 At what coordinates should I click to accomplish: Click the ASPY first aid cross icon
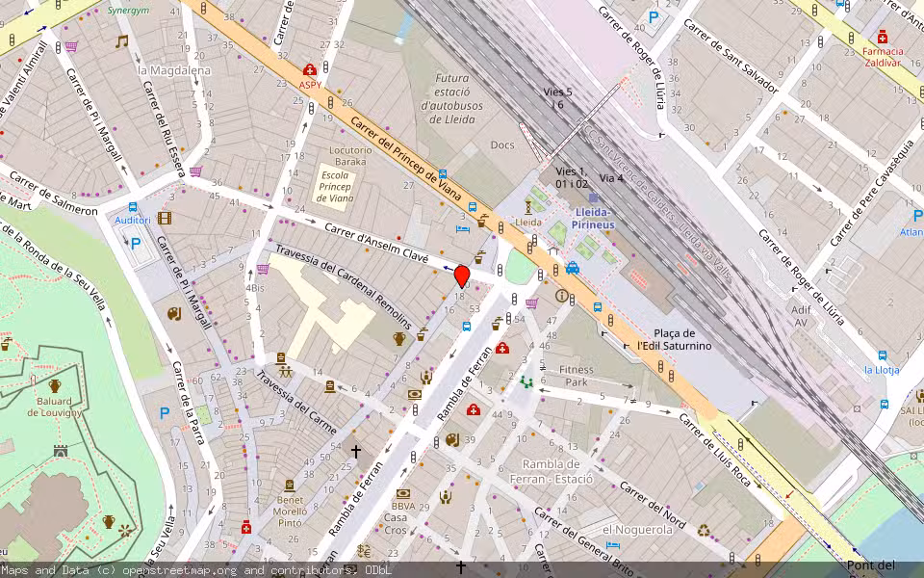click(310, 69)
